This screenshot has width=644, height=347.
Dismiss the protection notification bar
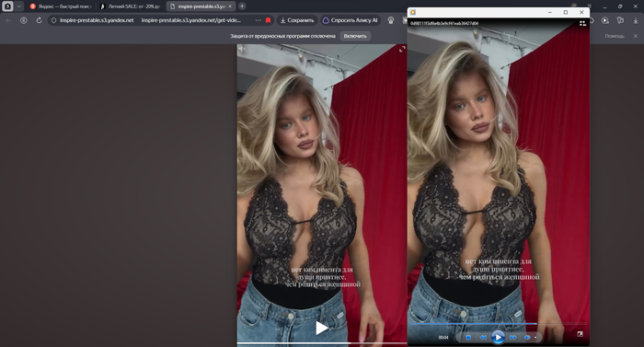coord(636,36)
